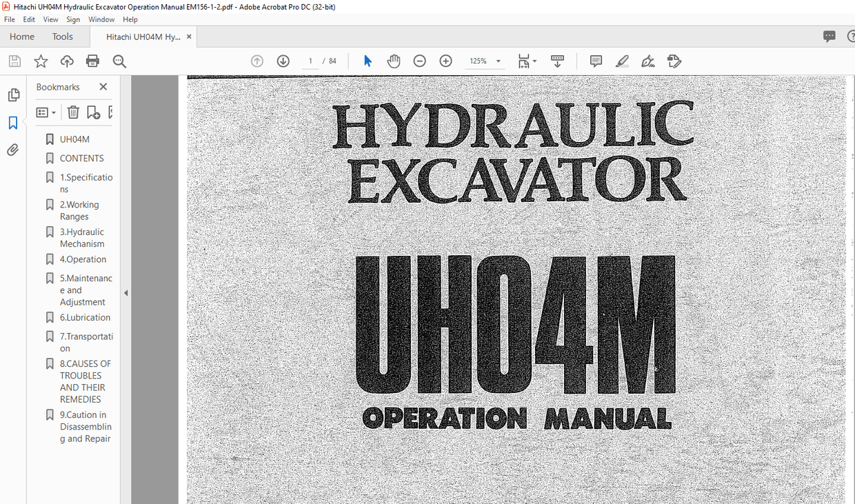Image resolution: width=855 pixels, height=504 pixels.
Task: Add a new bookmark
Action: [93, 112]
